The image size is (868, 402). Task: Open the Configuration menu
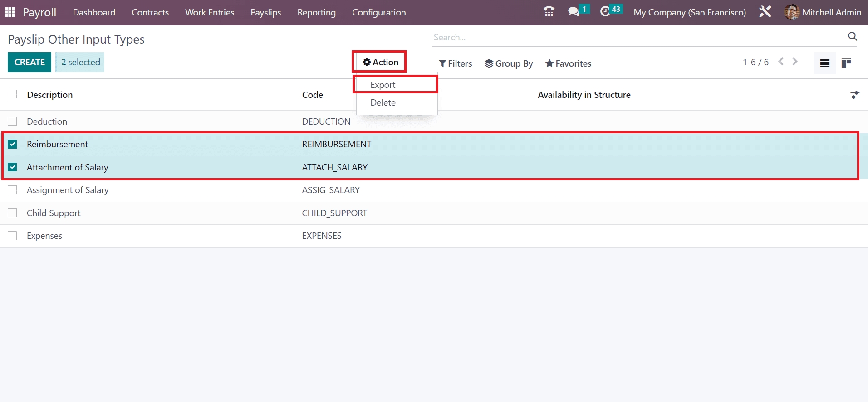tap(379, 12)
